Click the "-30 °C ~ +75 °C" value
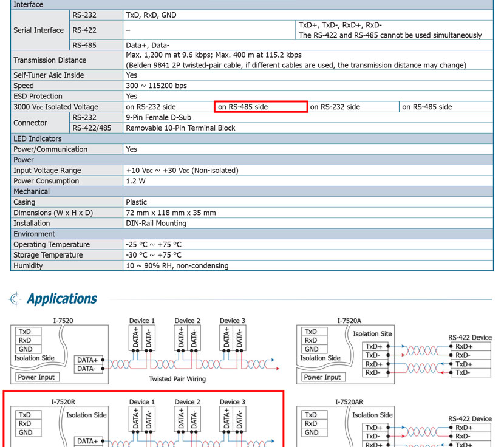The height and width of the screenshot is (447, 504). click(154, 255)
